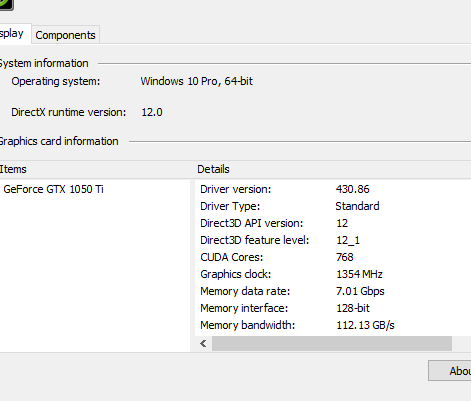Click the left scroll arrow
Image resolution: width=471 pixels, height=401 pixels.
tap(203, 343)
